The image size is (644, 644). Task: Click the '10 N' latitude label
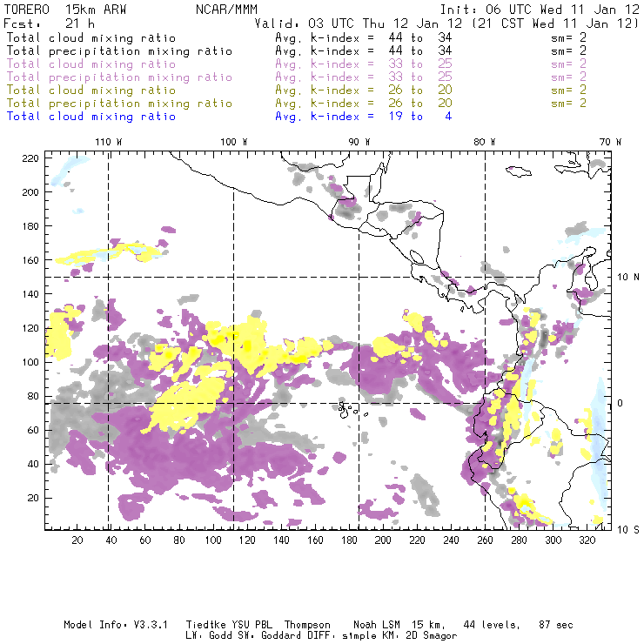[x=628, y=278]
